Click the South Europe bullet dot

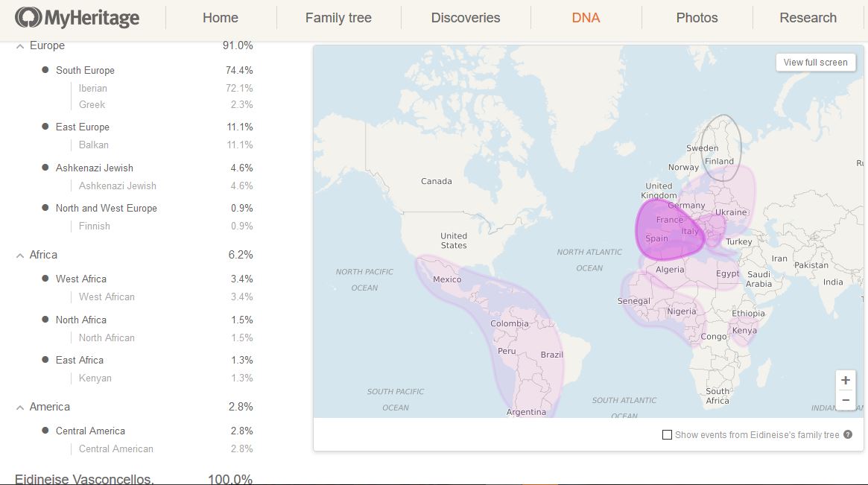[x=45, y=70]
